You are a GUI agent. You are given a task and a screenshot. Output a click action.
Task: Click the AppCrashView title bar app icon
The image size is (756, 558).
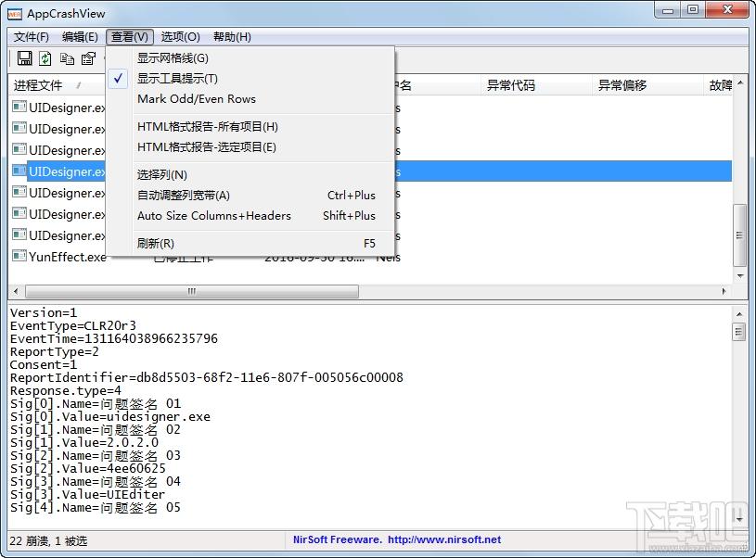(x=15, y=14)
